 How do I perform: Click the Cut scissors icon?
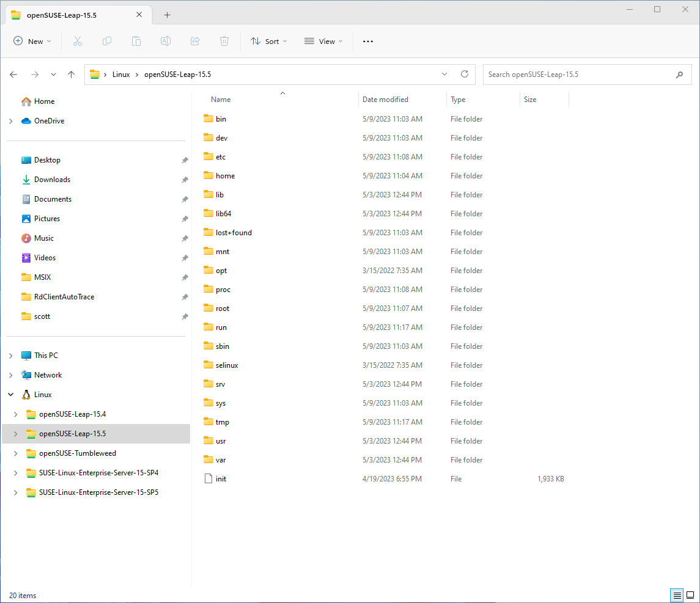(x=78, y=41)
